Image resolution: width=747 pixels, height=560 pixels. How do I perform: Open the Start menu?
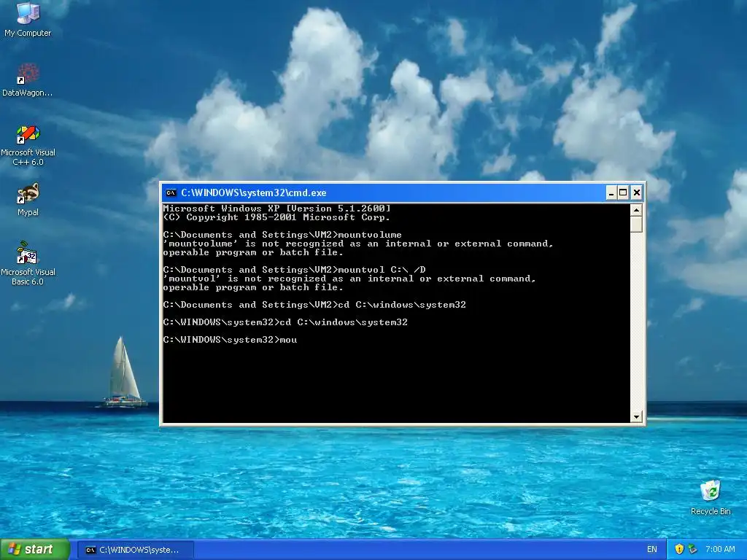tap(35, 550)
